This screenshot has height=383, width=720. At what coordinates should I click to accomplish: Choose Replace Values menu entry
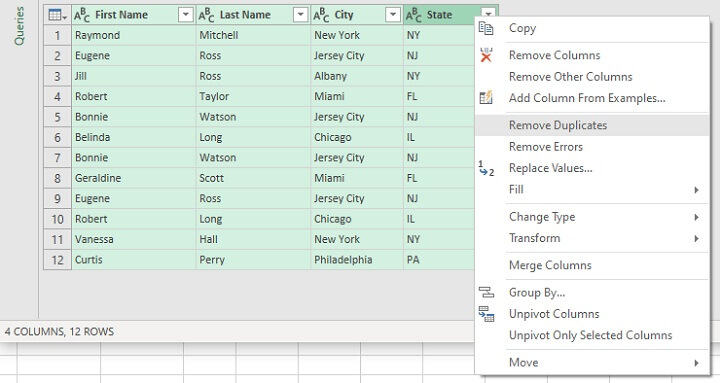coord(592,168)
